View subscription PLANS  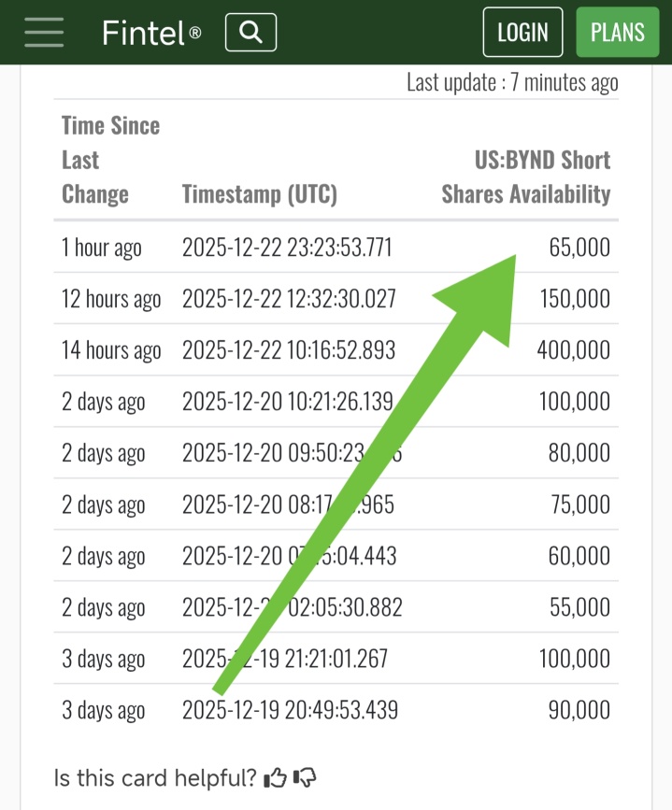pyautogui.click(x=618, y=32)
